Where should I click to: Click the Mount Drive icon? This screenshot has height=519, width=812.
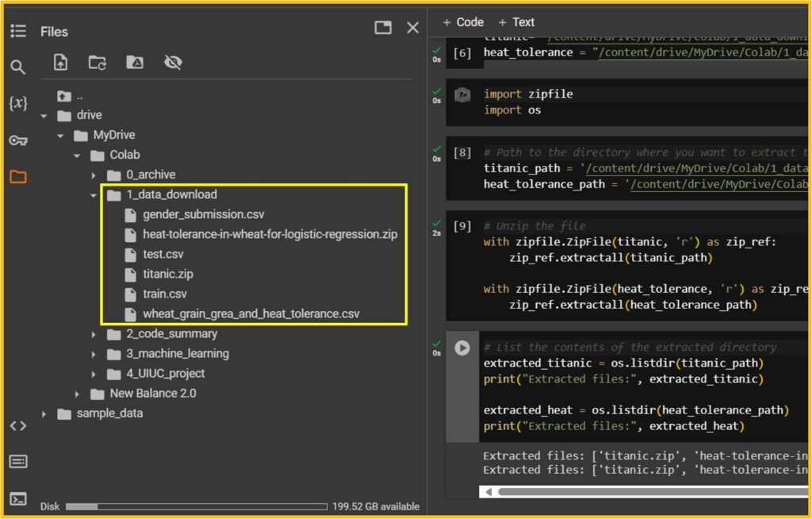[x=135, y=63]
